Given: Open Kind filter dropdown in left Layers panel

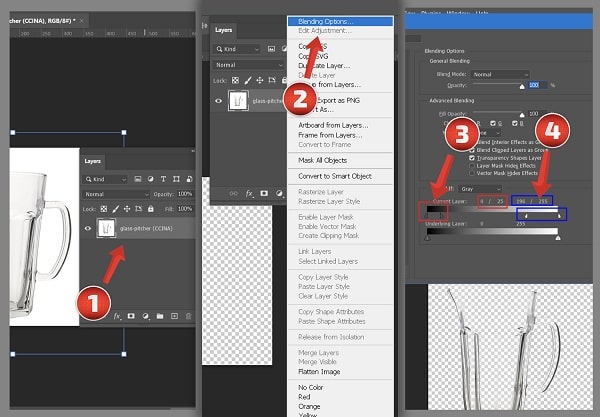Looking at the screenshot, I should [x=105, y=179].
